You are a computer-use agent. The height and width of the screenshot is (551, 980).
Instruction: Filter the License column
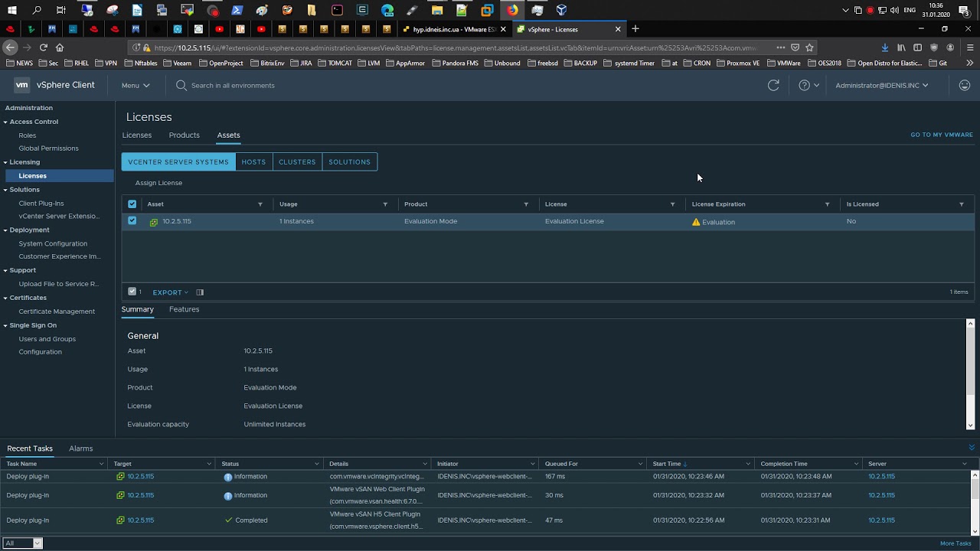673,204
